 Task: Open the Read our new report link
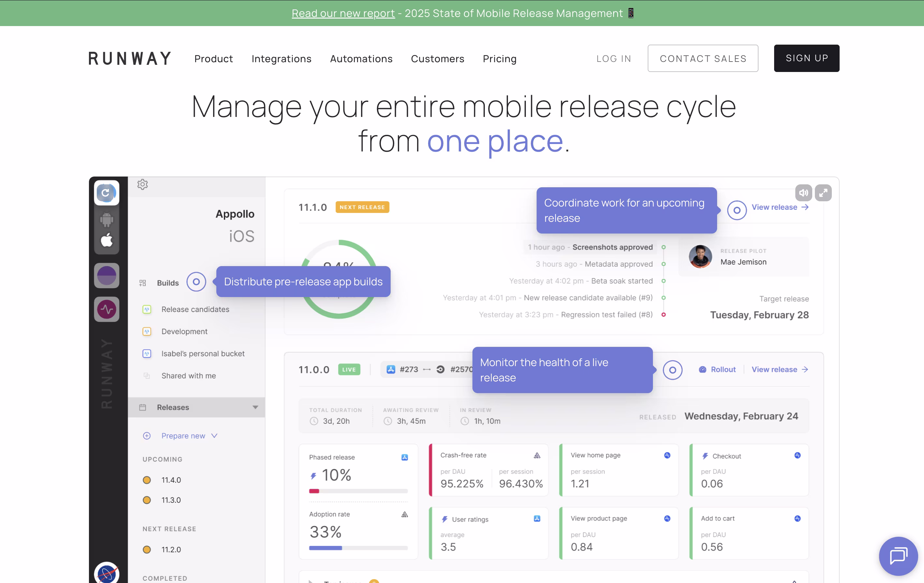click(x=343, y=13)
